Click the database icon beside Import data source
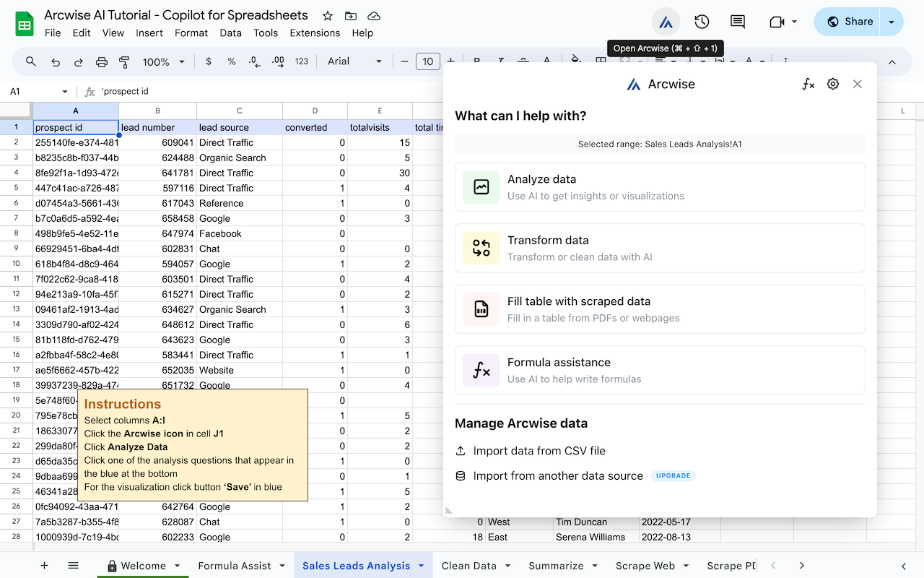Image resolution: width=924 pixels, height=578 pixels. pos(461,475)
